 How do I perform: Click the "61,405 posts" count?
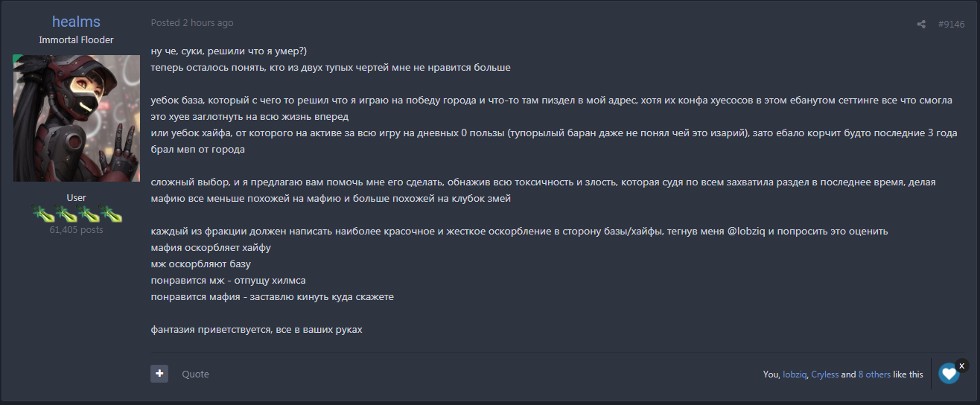[76, 230]
